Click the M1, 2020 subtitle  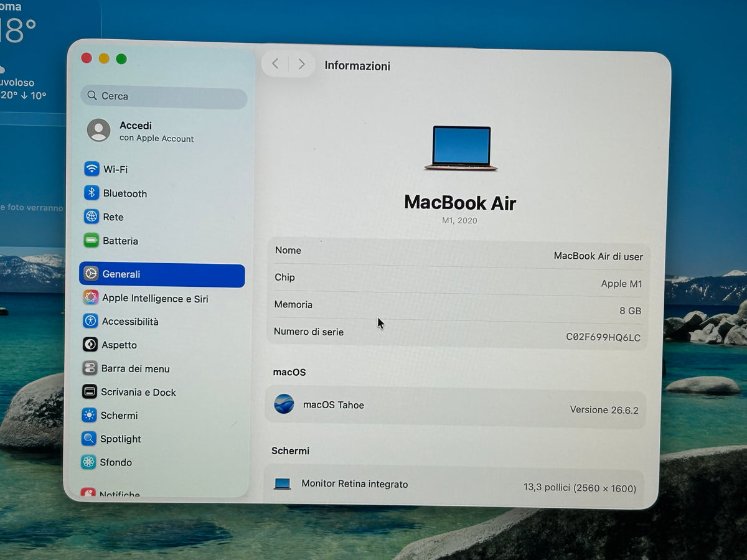click(459, 221)
